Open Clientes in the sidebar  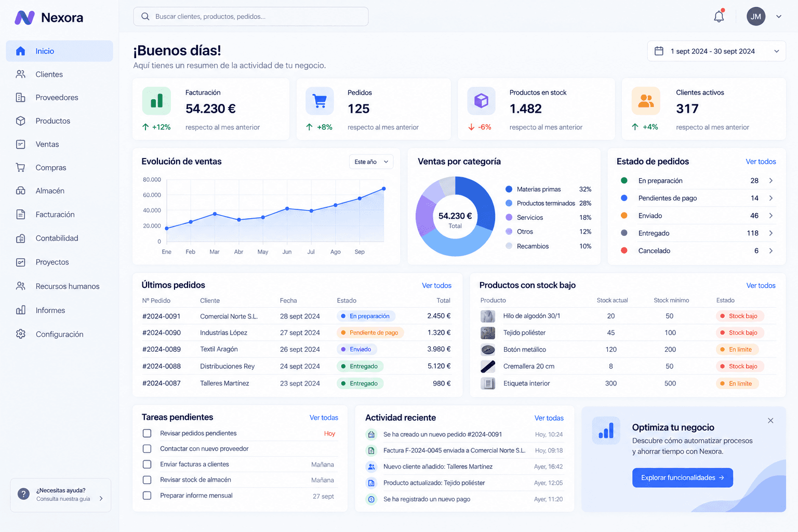(x=59, y=74)
